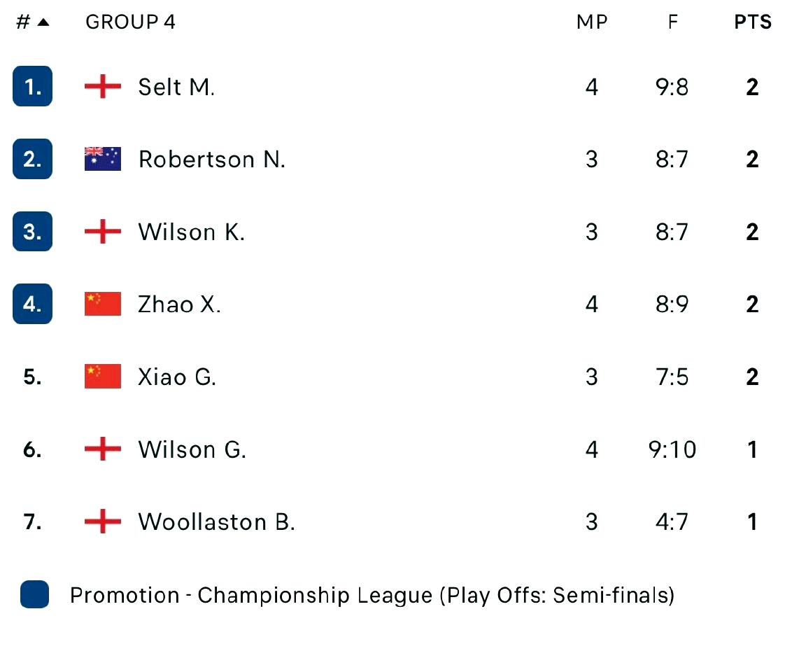Open Robertson N. player page
The height and width of the screenshot is (672, 785).
point(211,160)
